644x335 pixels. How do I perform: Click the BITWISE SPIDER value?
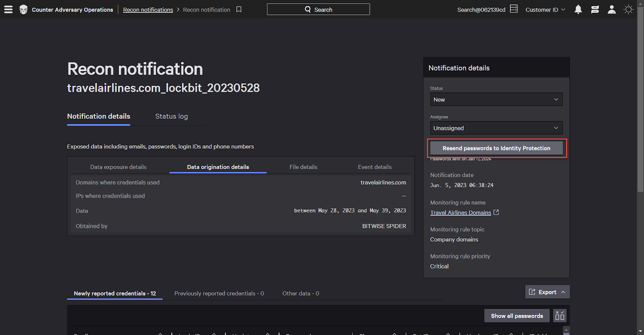pyautogui.click(x=384, y=226)
